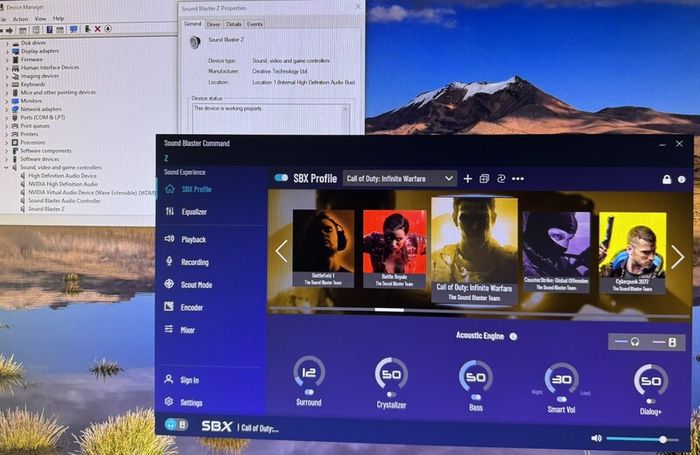Click Sign In in the sidebar
The height and width of the screenshot is (455, 700).
182,380
